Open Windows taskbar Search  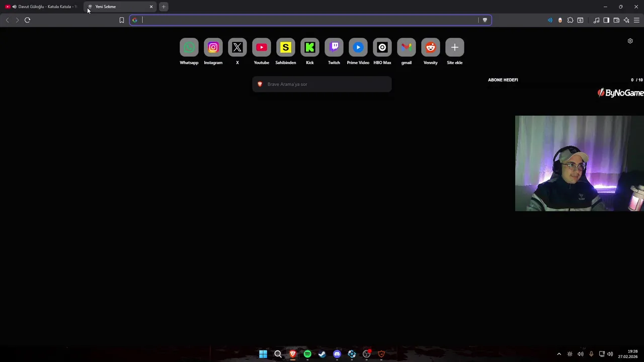coord(278,354)
